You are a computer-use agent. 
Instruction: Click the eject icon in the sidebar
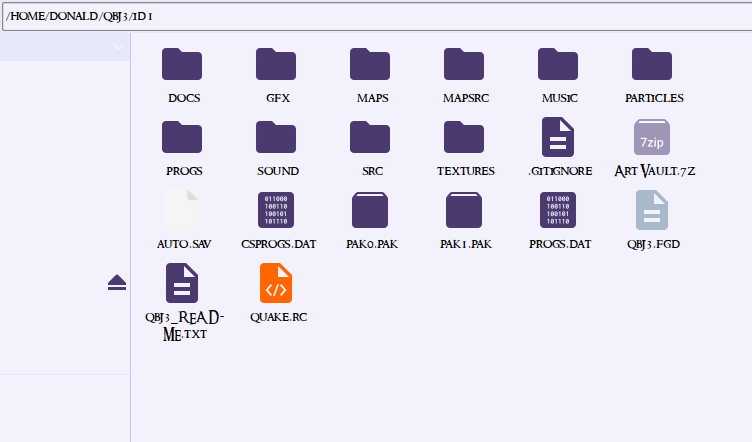pyautogui.click(x=117, y=283)
